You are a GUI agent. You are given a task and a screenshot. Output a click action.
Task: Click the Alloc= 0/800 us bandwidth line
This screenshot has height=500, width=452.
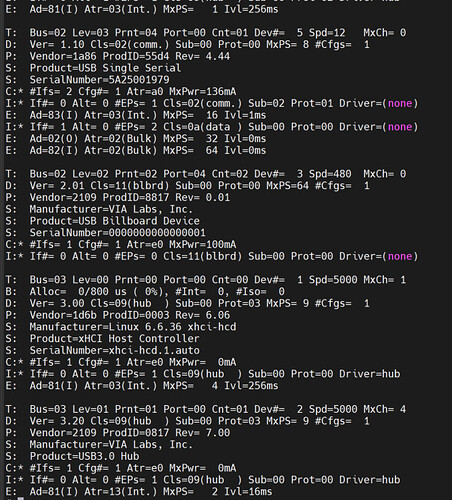coord(145,291)
